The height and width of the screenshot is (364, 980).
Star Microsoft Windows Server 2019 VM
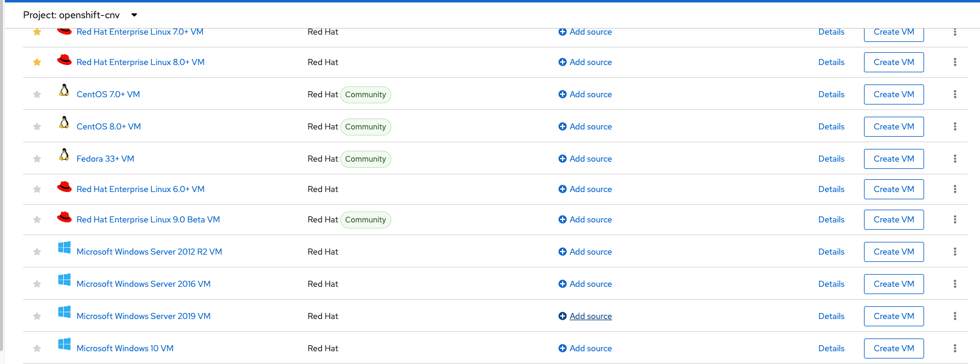click(x=37, y=316)
